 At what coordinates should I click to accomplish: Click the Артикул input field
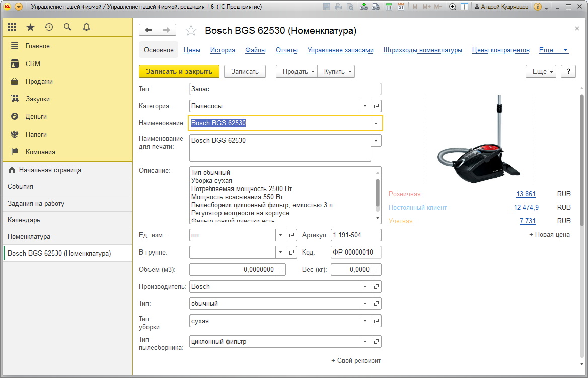(356, 235)
